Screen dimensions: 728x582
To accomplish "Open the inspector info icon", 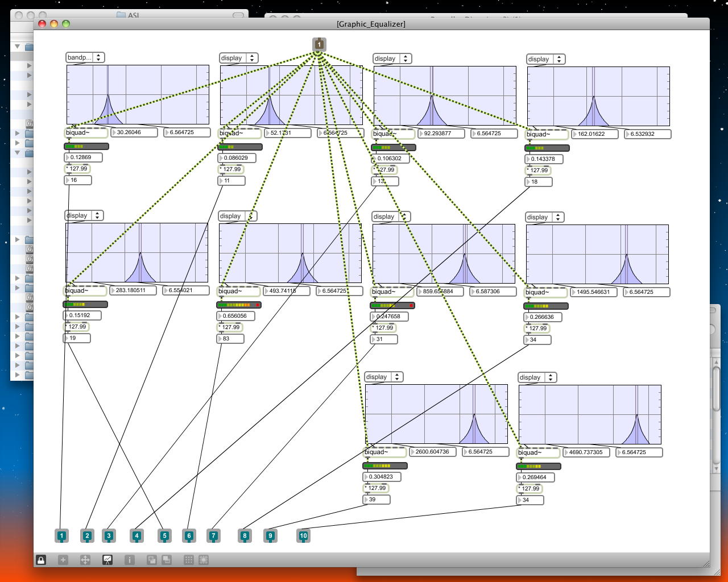I will 129,560.
